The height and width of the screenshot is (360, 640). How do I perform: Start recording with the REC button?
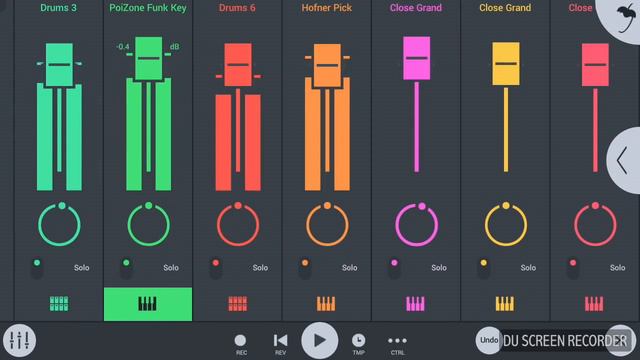pyautogui.click(x=240, y=344)
